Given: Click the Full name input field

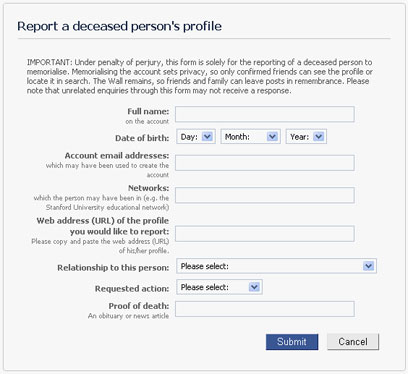Looking at the screenshot, I should pos(265,114).
